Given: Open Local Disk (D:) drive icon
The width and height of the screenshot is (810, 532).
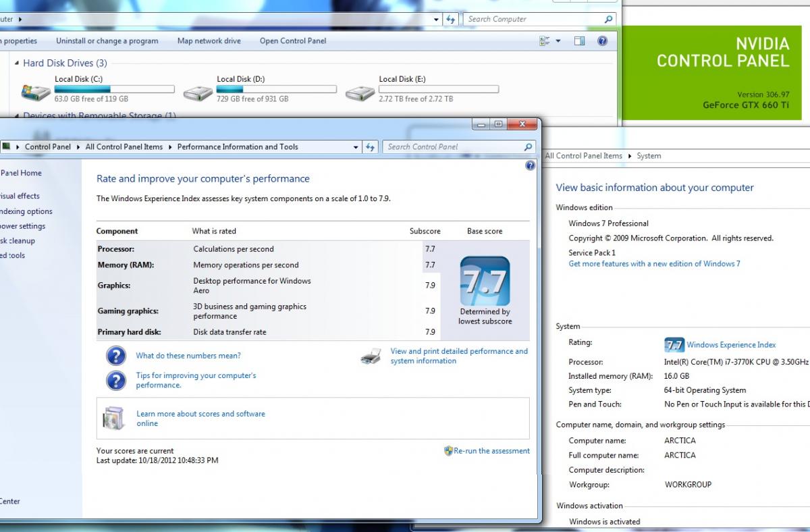Looking at the screenshot, I should (x=198, y=92).
